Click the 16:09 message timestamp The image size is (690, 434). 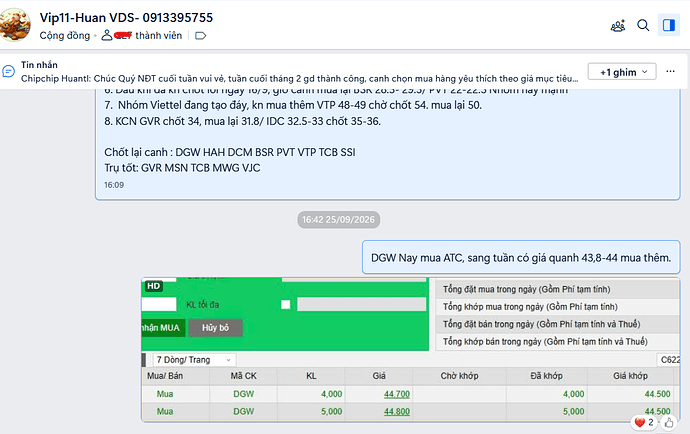pos(114,185)
